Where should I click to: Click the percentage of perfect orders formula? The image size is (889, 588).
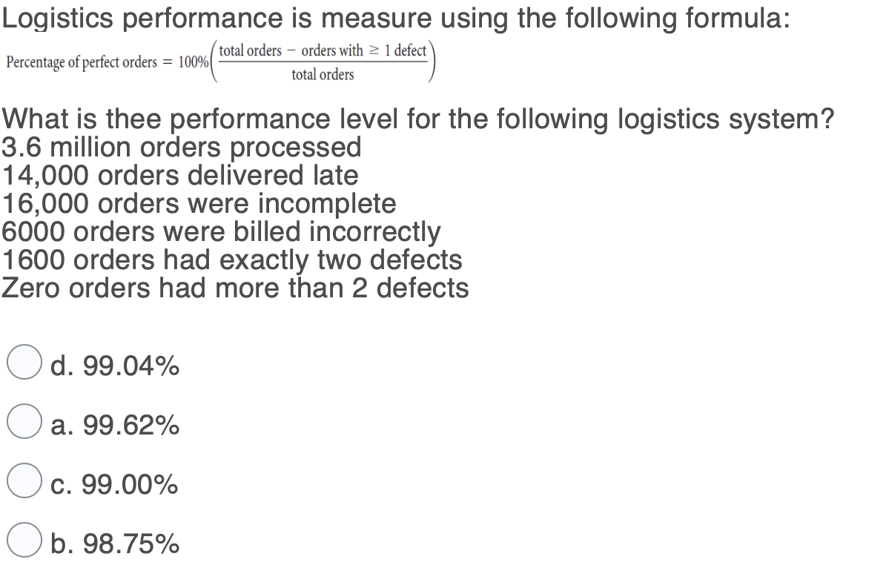[220, 62]
